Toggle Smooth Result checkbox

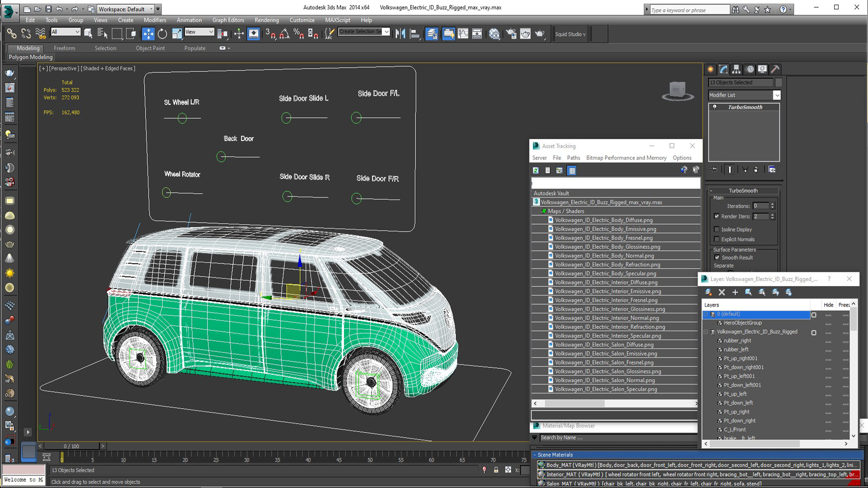pyautogui.click(x=717, y=257)
